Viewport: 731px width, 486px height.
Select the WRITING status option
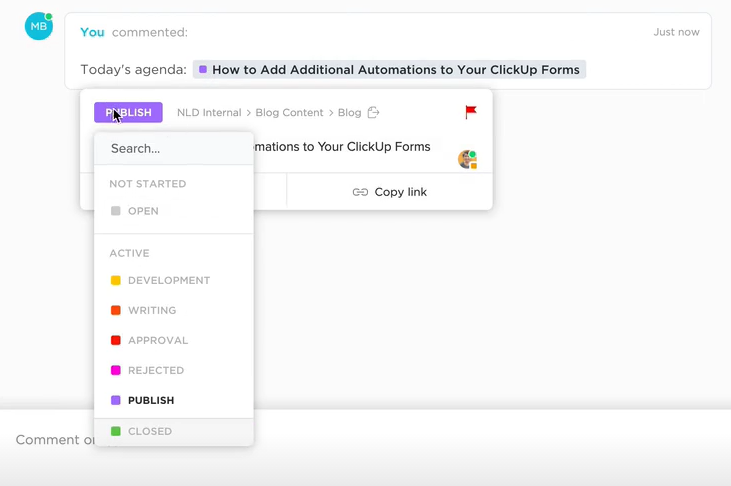tap(174, 310)
